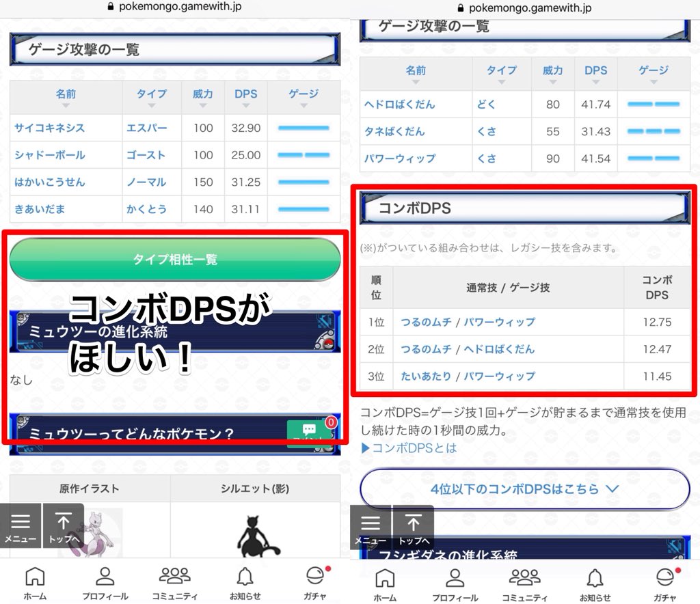The width and height of the screenshot is (700, 604).
Task: Select 41.74 DPS value in ヘドロばくだん row
Action: point(596,105)
